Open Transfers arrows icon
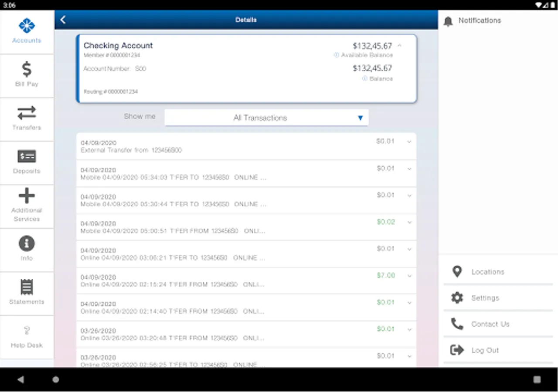This screenshot has height=392, width=558. click(x=27, y=113)
